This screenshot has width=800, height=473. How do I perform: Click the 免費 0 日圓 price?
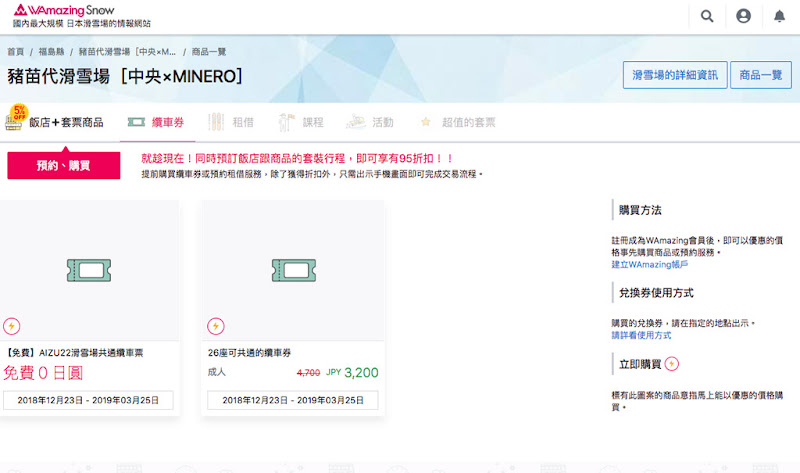[43, 373]
